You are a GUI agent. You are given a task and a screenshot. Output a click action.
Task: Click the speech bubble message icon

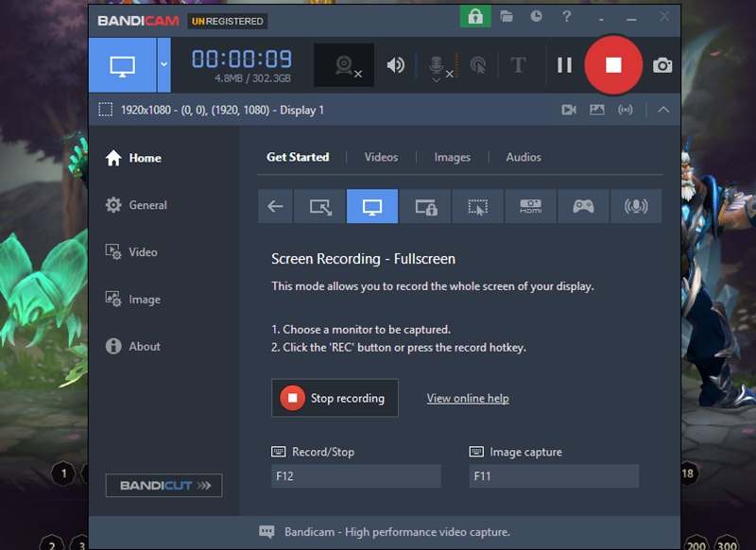click(x=266, y=532)
